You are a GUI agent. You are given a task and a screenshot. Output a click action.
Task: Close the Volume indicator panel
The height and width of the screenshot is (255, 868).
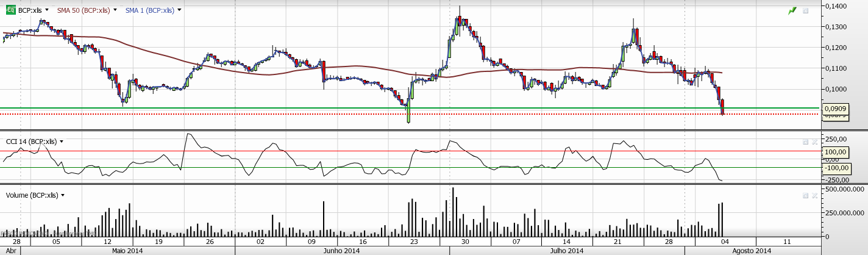(814, 195)
